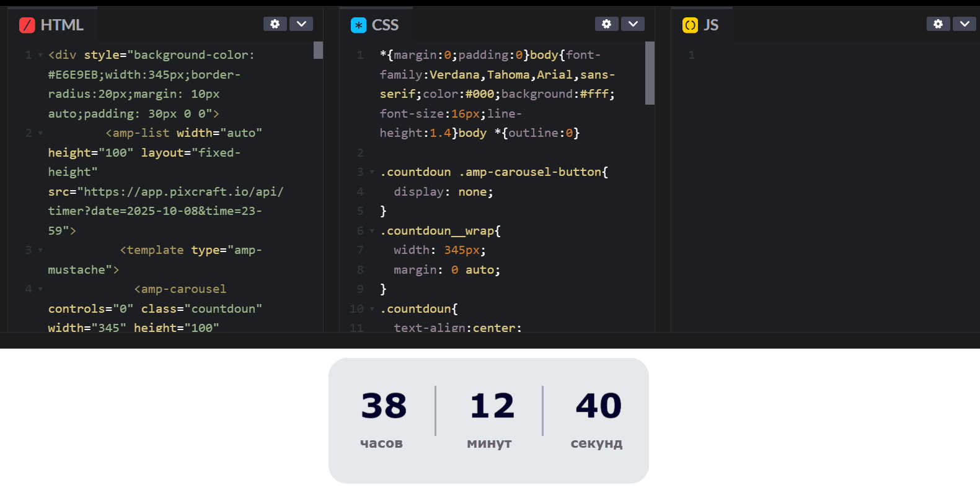Collapse the CSS rule at line 3
The height and width of the screenshot is (488, 980).
[x=372, y=172]
